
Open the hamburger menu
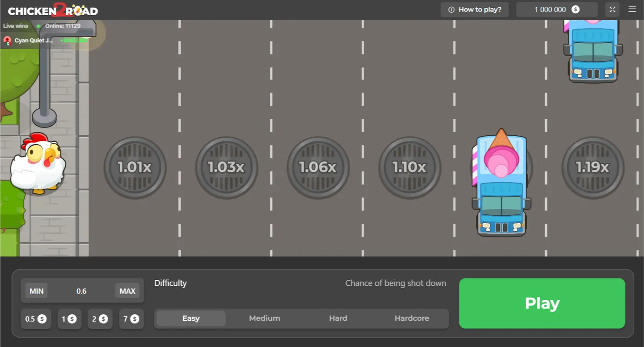(x=632, y=9)
